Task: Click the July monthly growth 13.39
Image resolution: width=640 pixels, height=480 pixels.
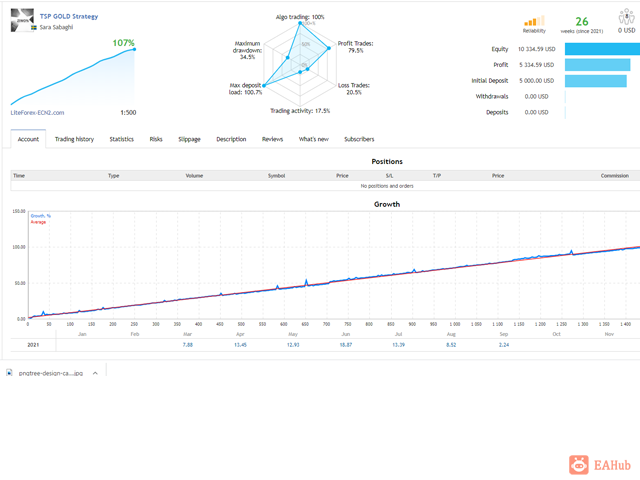Action: coord(398,345)
